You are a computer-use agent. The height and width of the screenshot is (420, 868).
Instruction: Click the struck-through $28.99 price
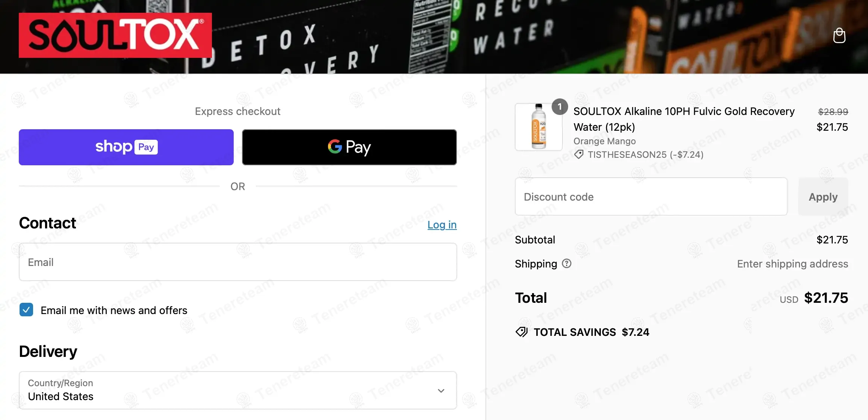tap(833, 112)
